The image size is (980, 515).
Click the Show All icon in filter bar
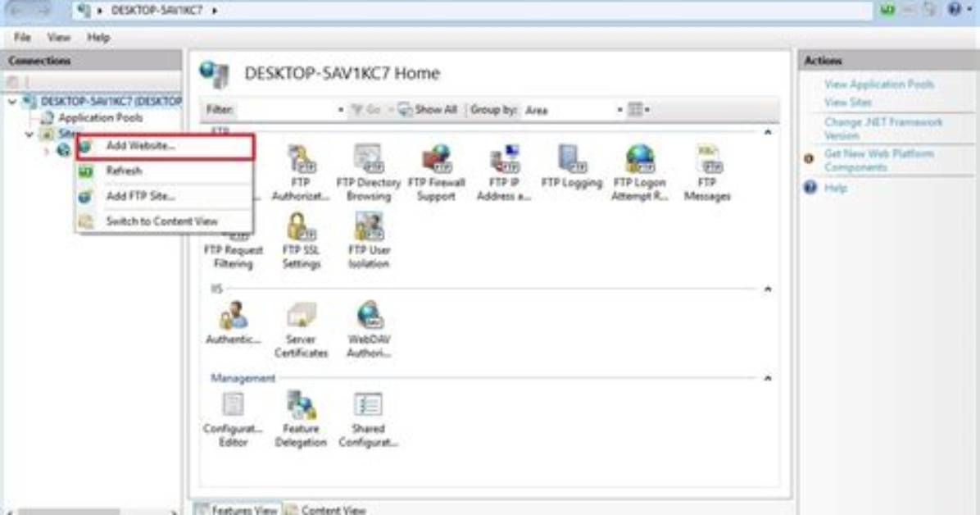[x=405, y=110]
